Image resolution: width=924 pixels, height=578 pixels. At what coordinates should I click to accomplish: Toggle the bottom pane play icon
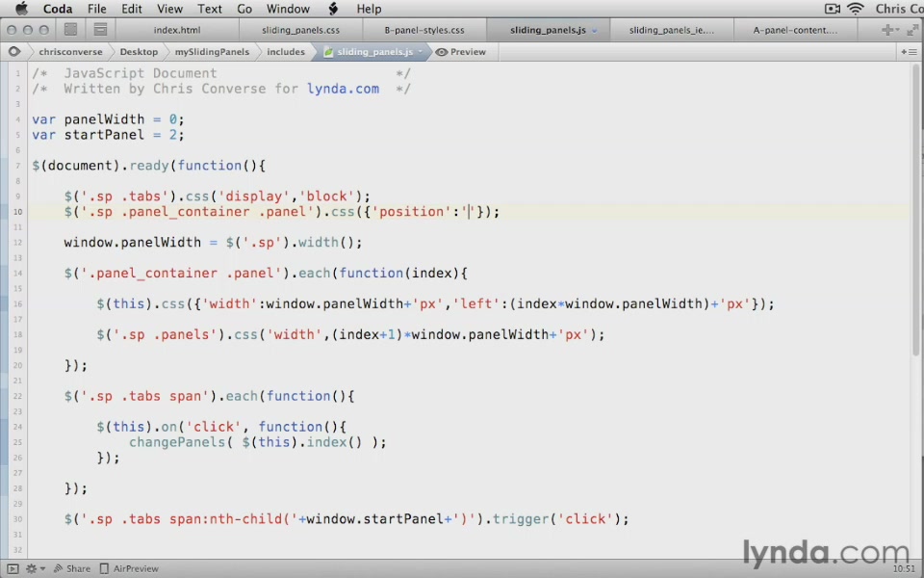(13, 568)
